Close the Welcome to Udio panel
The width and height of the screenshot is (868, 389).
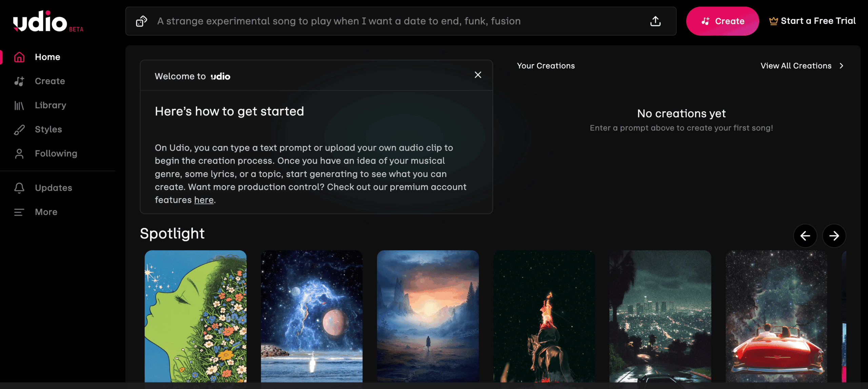[478, 75]
